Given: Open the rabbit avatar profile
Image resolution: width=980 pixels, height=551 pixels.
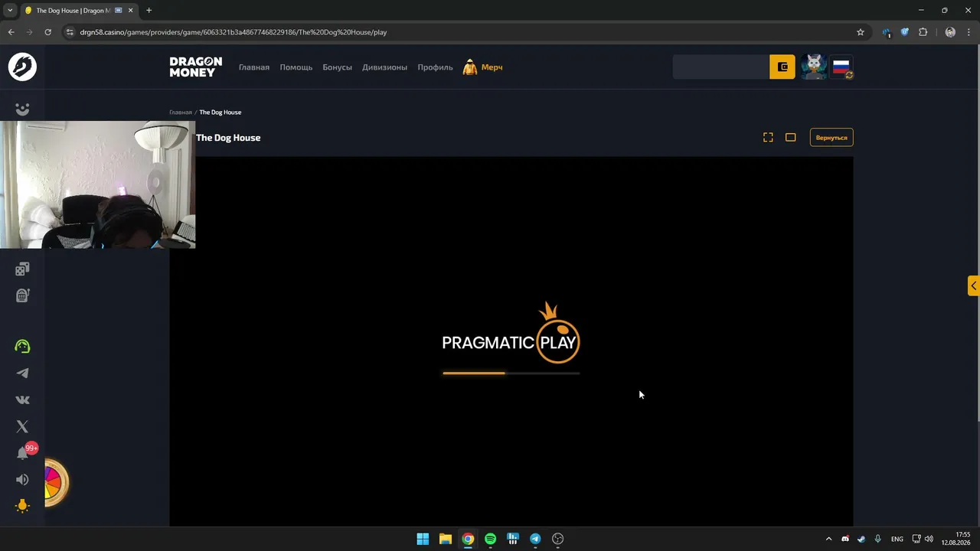Looking at the screenshot, I should [813, 67].
